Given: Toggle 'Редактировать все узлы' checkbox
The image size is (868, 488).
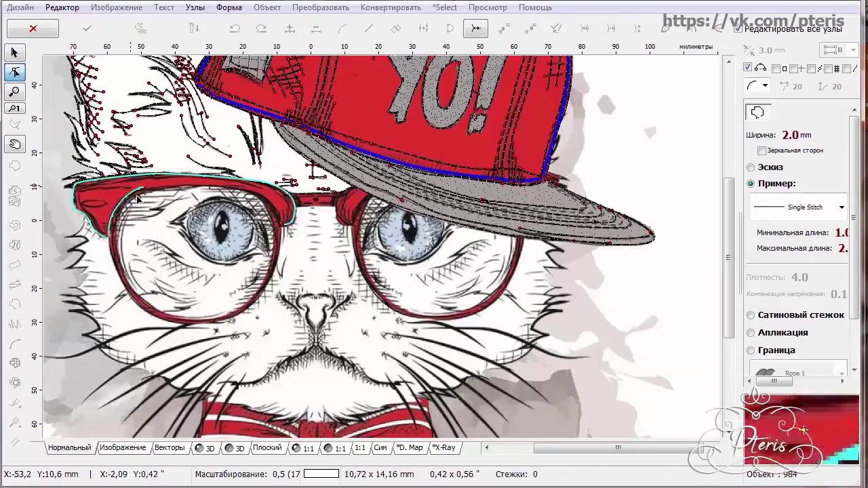Looking at the screenshot, I should 738,29.
